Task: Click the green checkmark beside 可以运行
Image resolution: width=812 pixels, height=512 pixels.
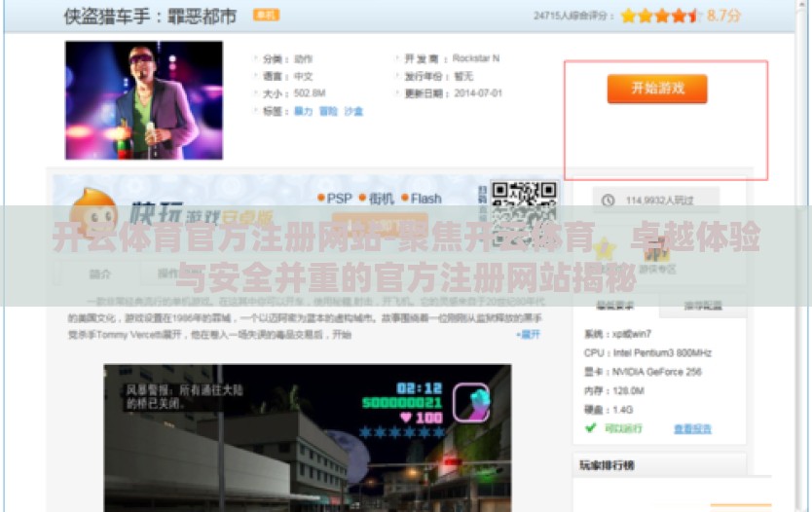Action: [x=591, y=427]
